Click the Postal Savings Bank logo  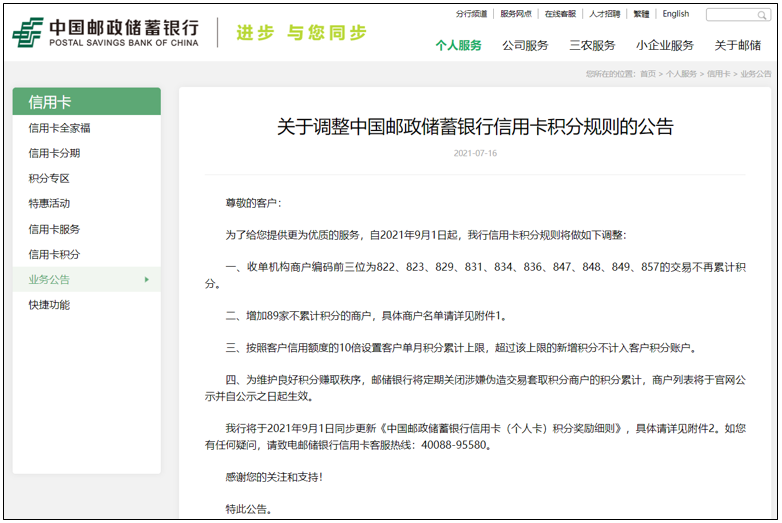pyautogui.click(x=105, y=32)
